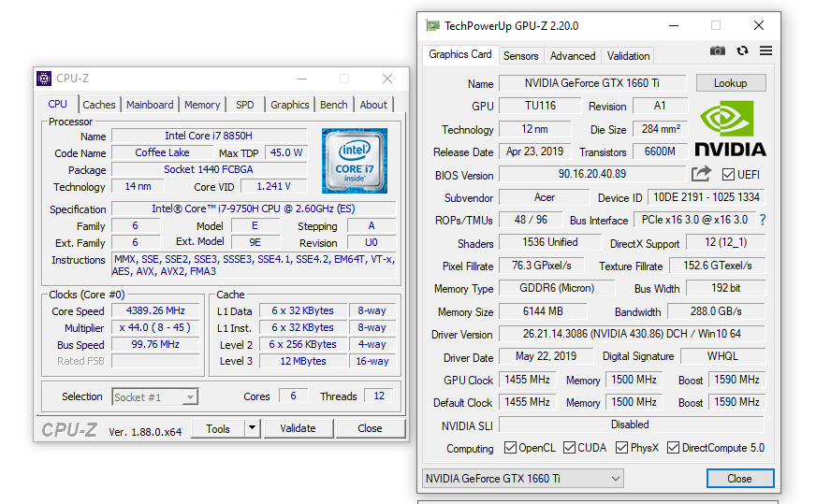The image size is (816, 504).
Task: Click the Specification value i7-9750H CPU @ 2.60GHz
Action: [254, 209]
